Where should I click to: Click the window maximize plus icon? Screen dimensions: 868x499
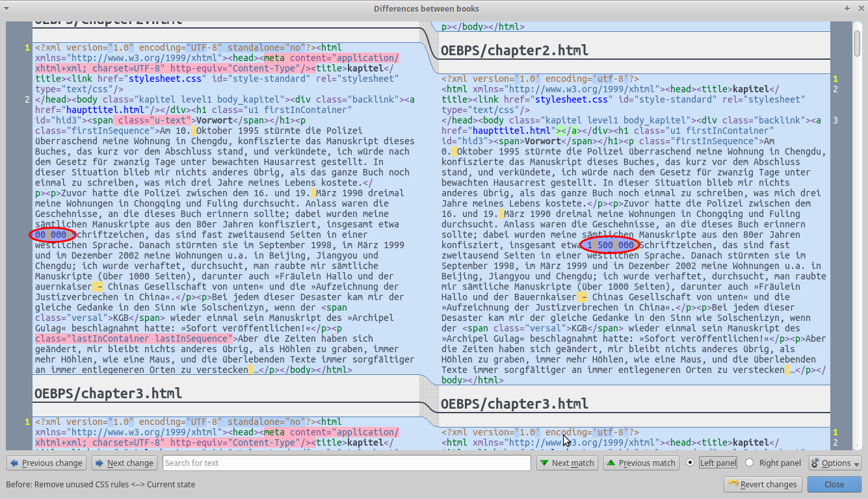click(x=847, y=8)
